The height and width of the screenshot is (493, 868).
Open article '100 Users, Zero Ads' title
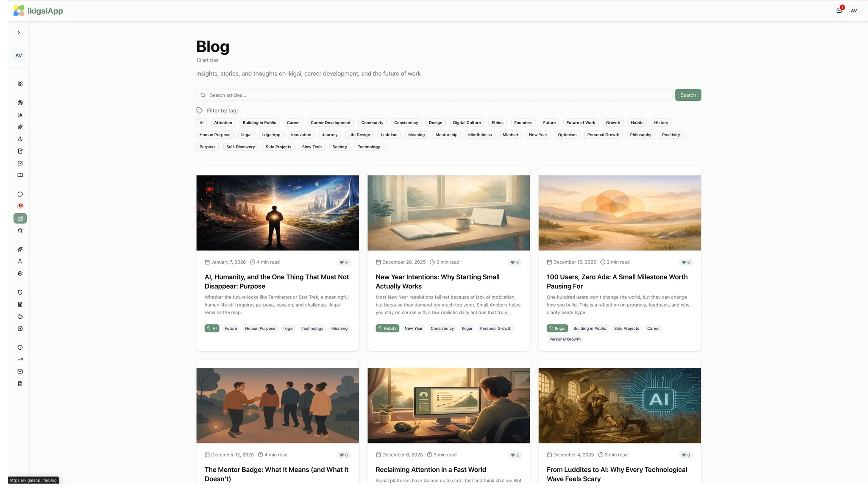pyautogui.click(x=617, y=281)
